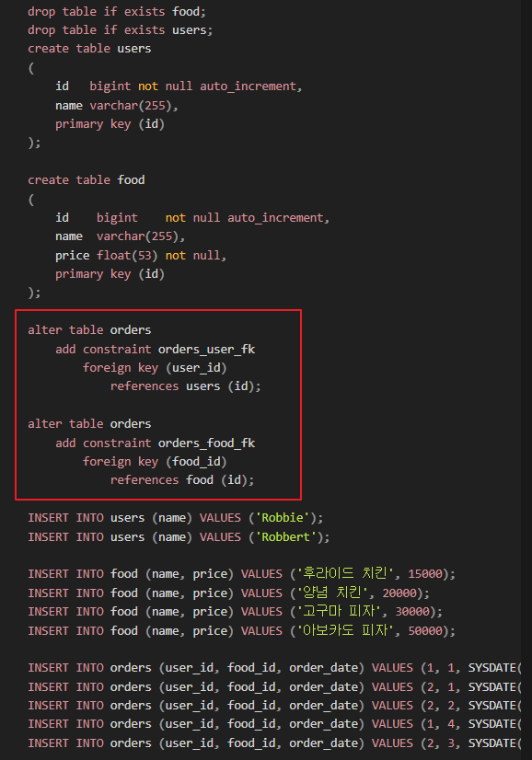Click 'auto_increment,' in the users table definition

pyautogui.click(x=250, y=86)
